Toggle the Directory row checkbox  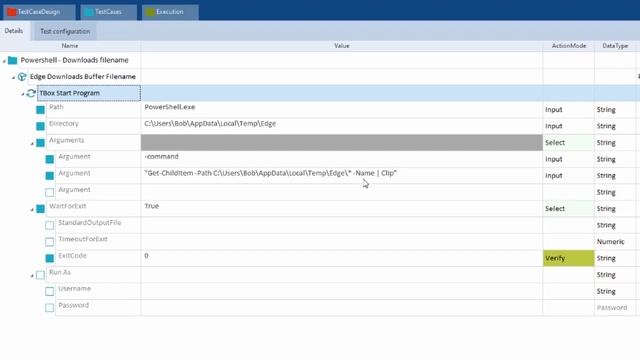point(40,126)
